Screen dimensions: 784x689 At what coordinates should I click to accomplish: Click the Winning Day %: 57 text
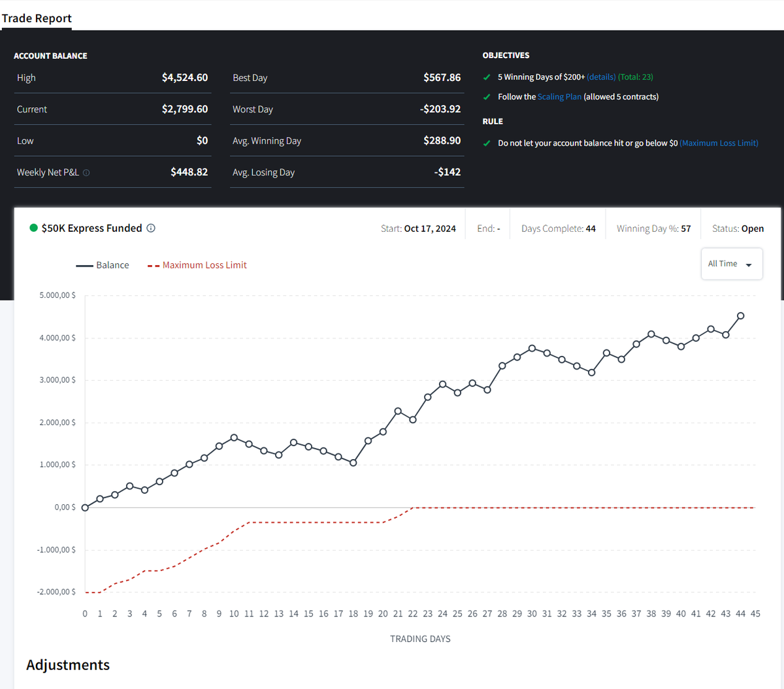(x=653, y=229)
